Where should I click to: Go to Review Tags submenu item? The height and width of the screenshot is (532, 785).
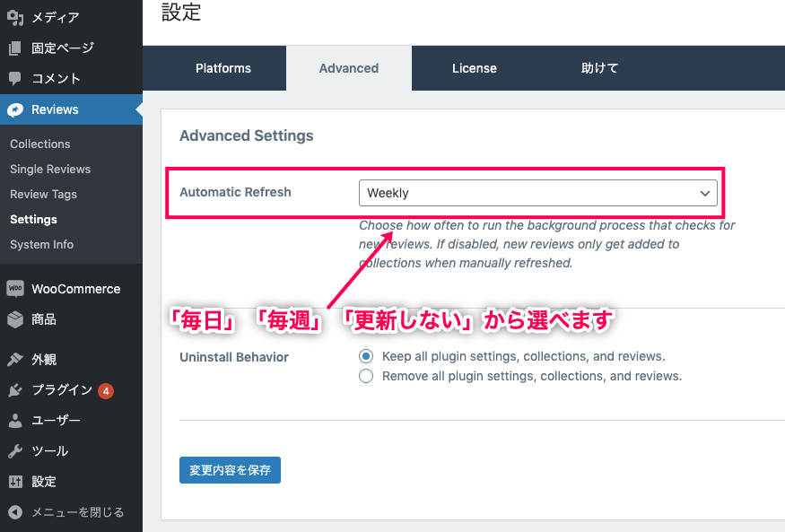coord(44,194)
